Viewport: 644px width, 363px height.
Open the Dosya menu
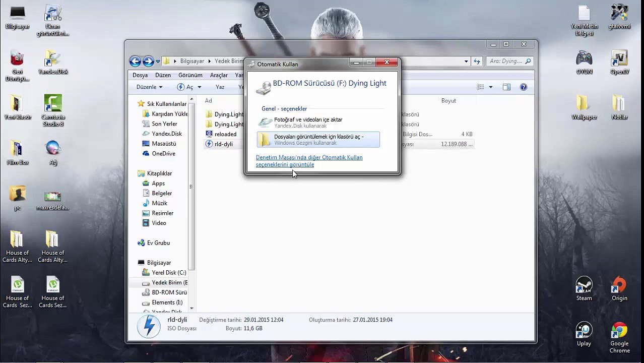(x=140, y=75)
